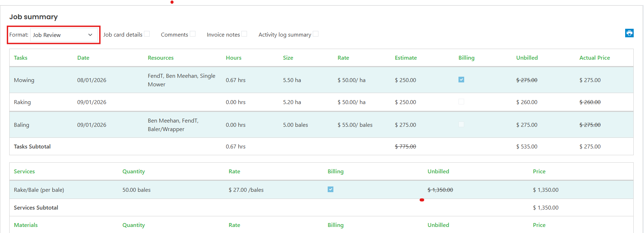Click the Actual Price column header

595,58
